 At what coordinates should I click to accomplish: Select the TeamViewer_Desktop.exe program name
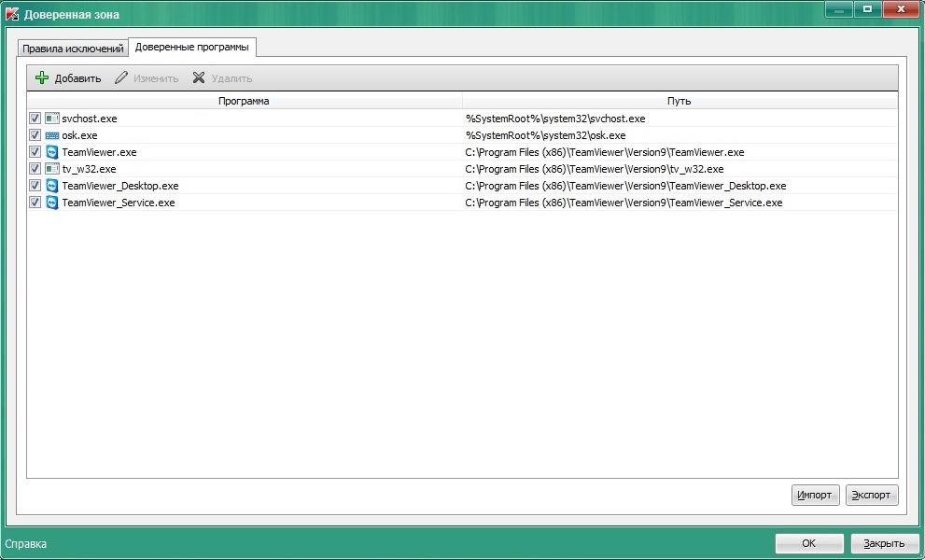tap(120, 186)
